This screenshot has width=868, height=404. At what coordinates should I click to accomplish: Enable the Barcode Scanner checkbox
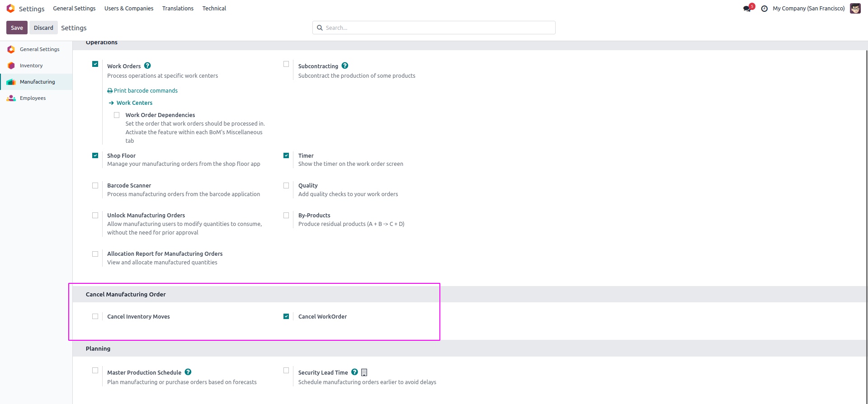pos(95,186)
